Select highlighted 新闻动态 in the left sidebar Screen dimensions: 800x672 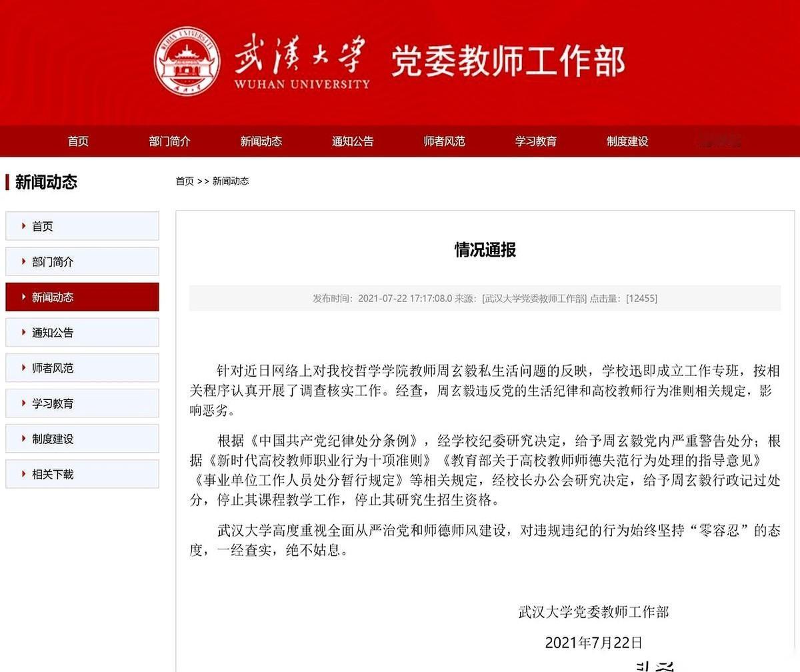[82, 297]
